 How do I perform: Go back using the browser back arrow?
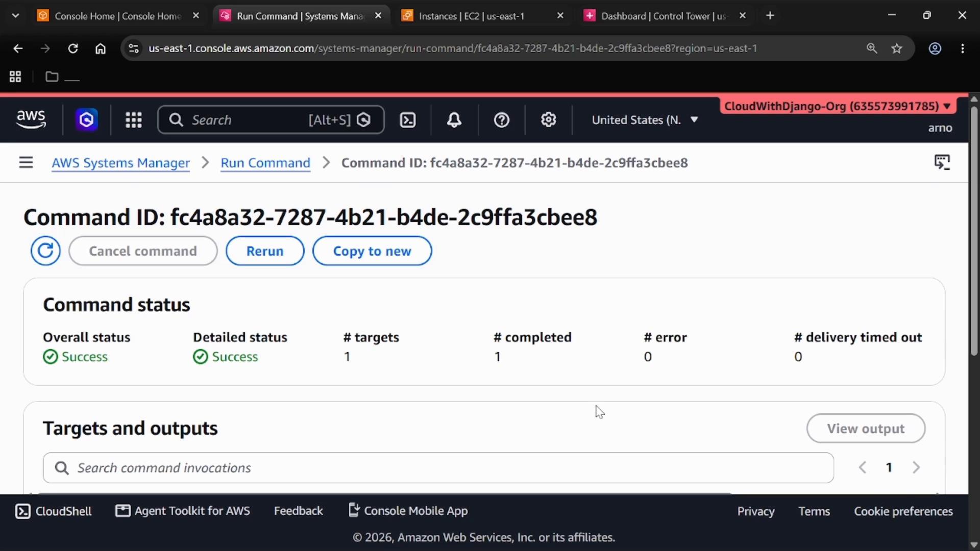point(18,48)
